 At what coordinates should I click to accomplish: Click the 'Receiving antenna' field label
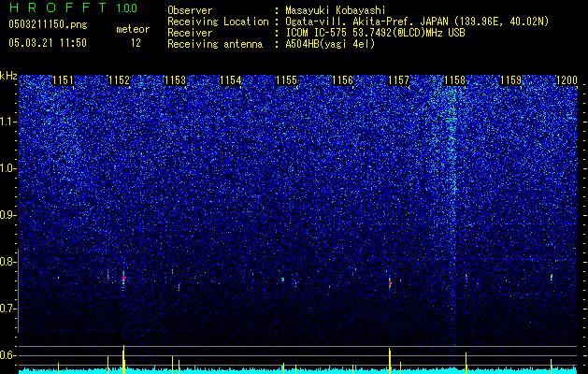[x=215, y=44]
